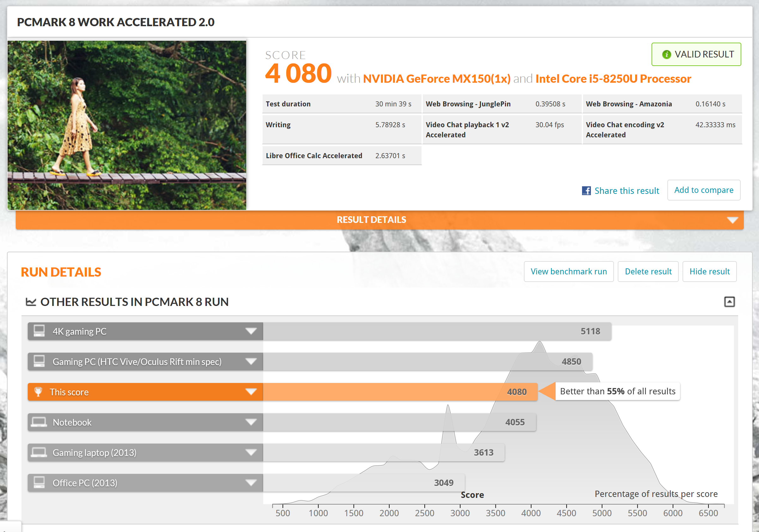This screenshot has width=759, height=532.
Task: Click Better than 55% of all results tooltip
Action: coord(617,391)
